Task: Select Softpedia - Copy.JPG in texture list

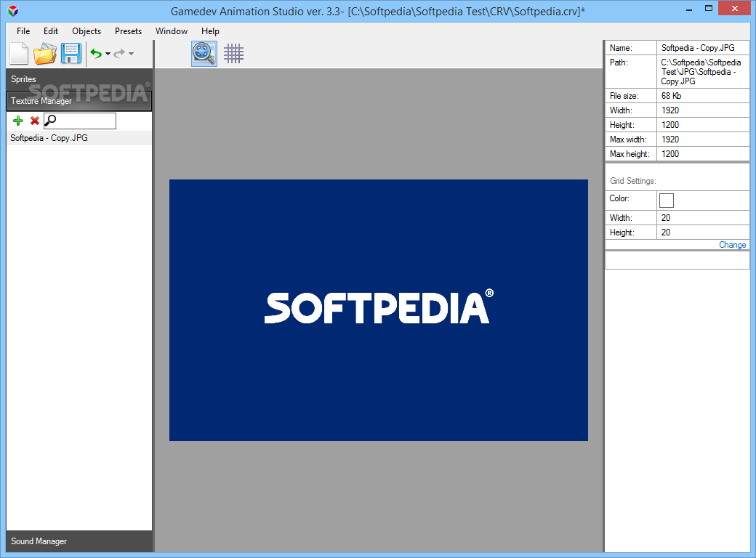Action: tap(79, 138)
